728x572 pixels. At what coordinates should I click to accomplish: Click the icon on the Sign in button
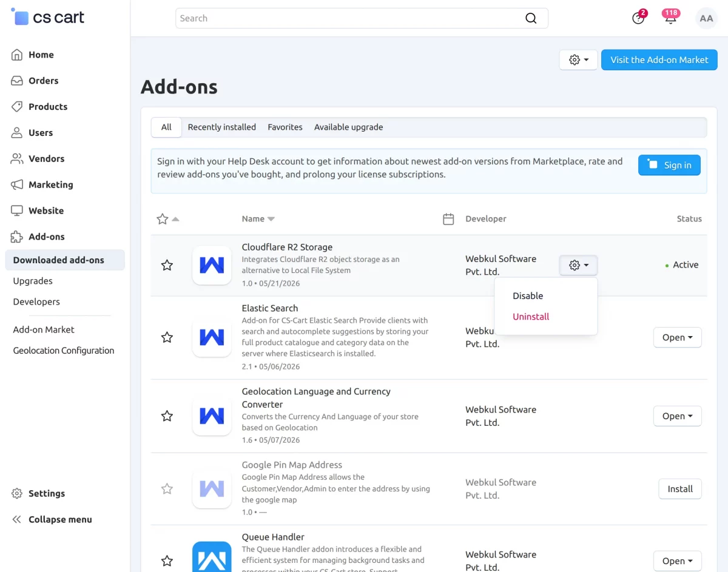click(x=652, y=165)
